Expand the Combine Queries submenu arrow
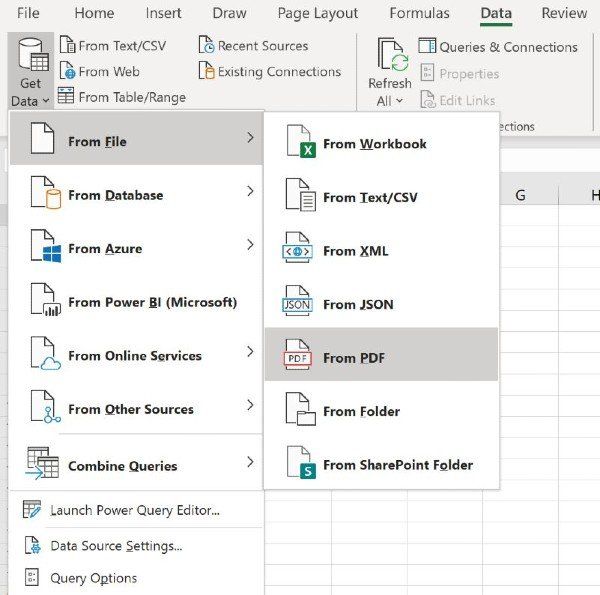Screen dimensions: 600x595 pos(249,462)
